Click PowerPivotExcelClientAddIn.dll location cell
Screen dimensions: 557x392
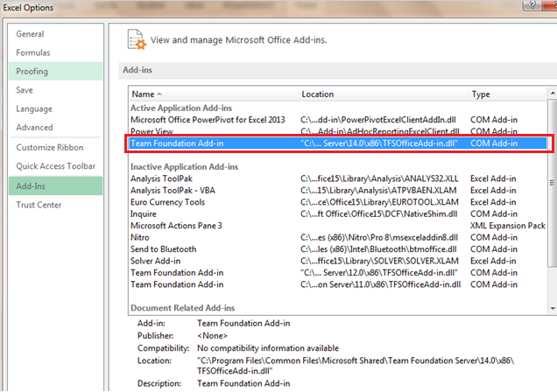click(x=378, y=120)
